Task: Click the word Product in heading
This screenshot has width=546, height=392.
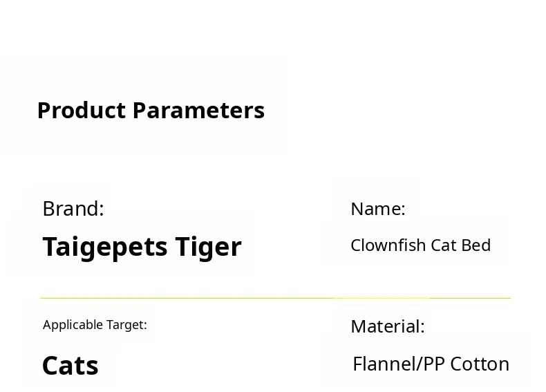Action: pos(82,111)
